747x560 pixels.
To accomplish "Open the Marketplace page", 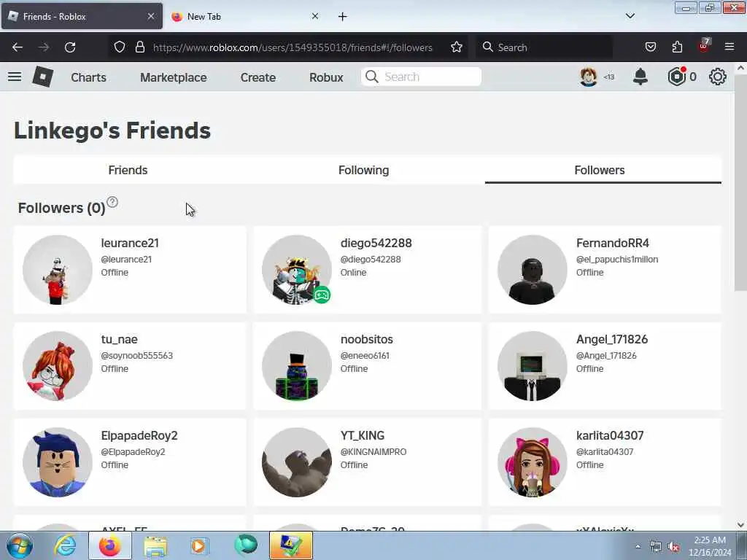I will pyautogui.click(x=174, y=77).
